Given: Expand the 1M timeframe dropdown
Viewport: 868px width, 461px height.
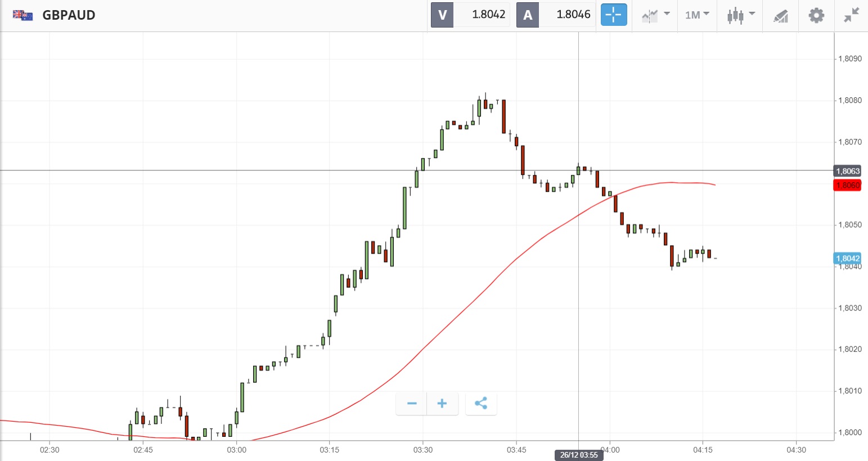Looking at the screenshot, I should coord(697,15).
